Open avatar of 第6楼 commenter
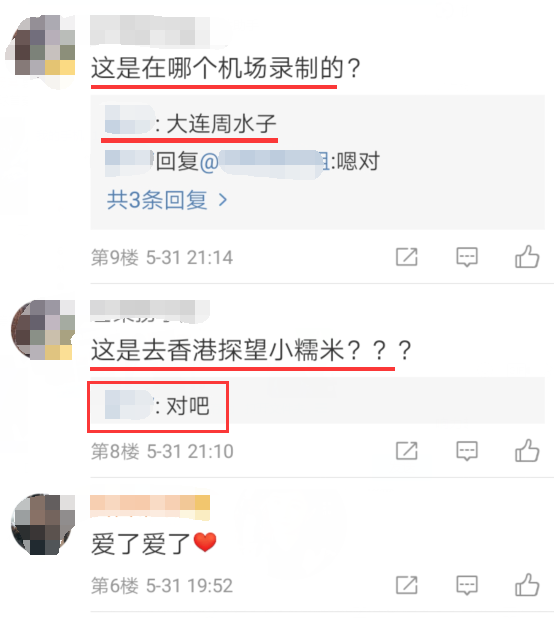The width and height of the screenshot is (554, 623). tap(43, 524)
